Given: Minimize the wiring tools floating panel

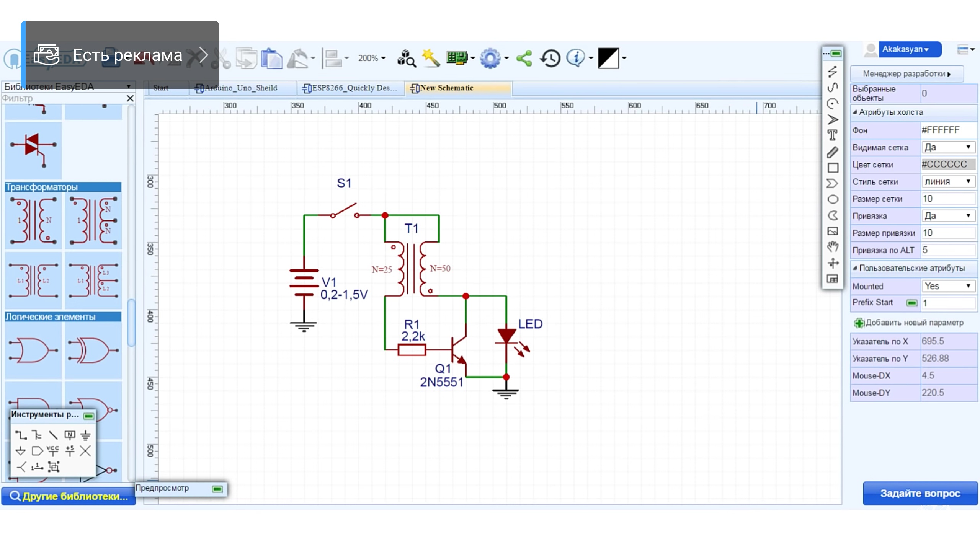Looking at the screenshot, I should [89, 416].
